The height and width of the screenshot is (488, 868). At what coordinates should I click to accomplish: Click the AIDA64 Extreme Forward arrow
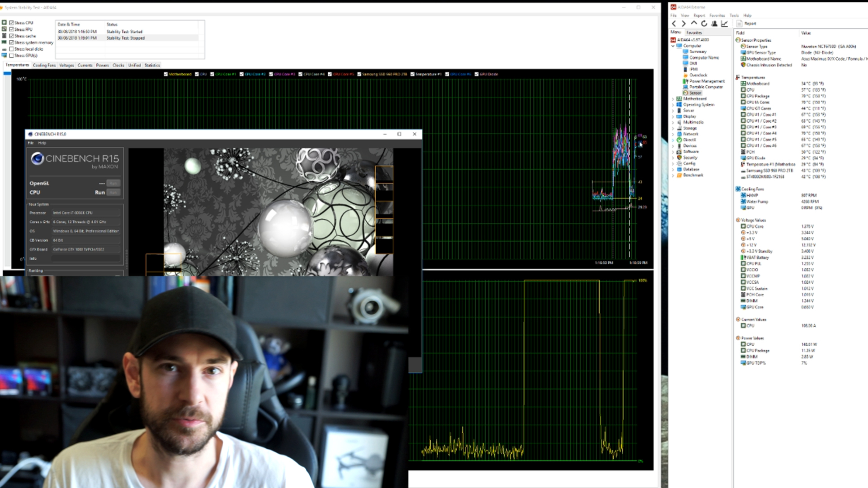tap(684, 23)
